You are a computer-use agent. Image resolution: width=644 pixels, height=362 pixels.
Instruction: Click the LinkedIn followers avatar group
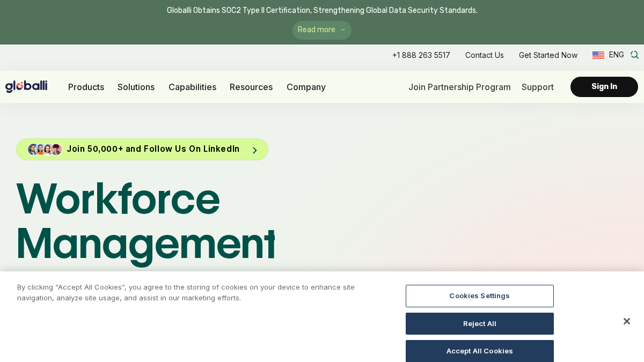(45, 149)
